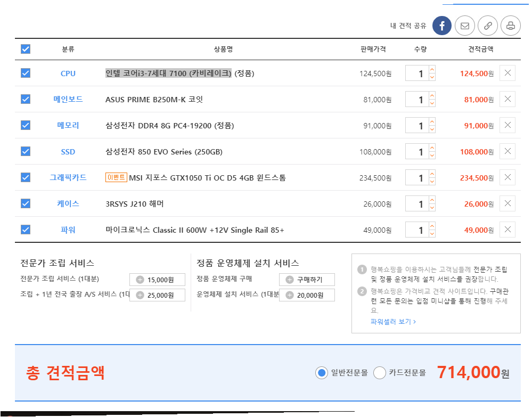
Task: Add 20,000원 OS installation service
Action: pyautogui.click(x=307, y=295)
